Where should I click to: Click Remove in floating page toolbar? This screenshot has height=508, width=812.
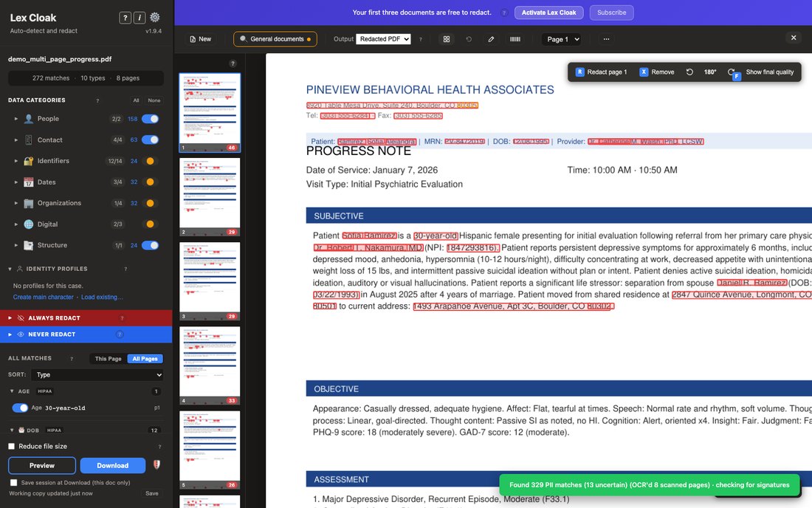tap(657, 72)
